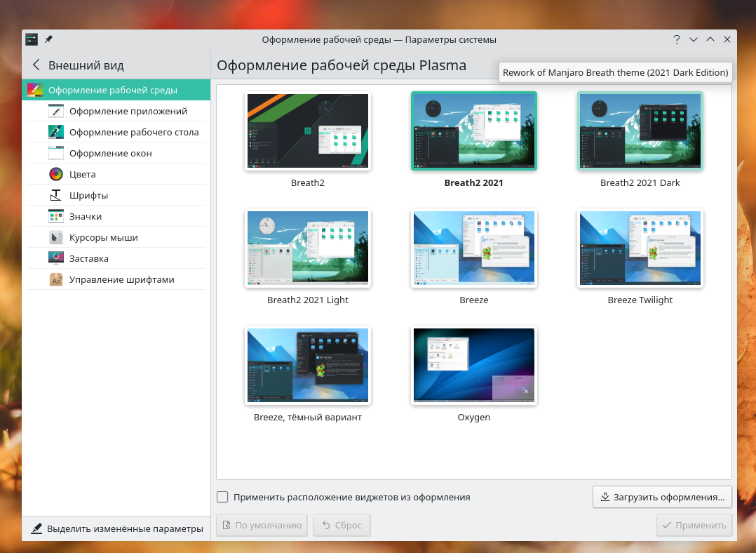Click the Применить button
The image size is (756, 553).
point(694,525)
